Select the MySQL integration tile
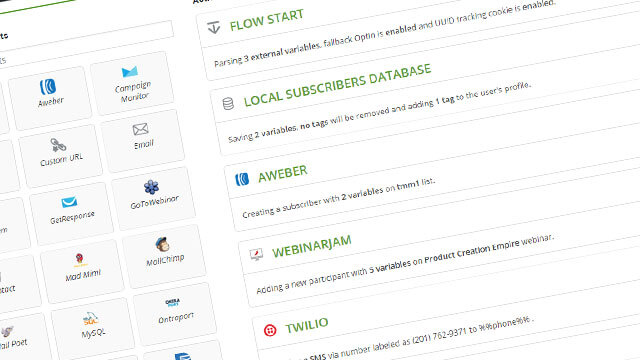Viewport: 640px width, 360px height. point(93,329)
